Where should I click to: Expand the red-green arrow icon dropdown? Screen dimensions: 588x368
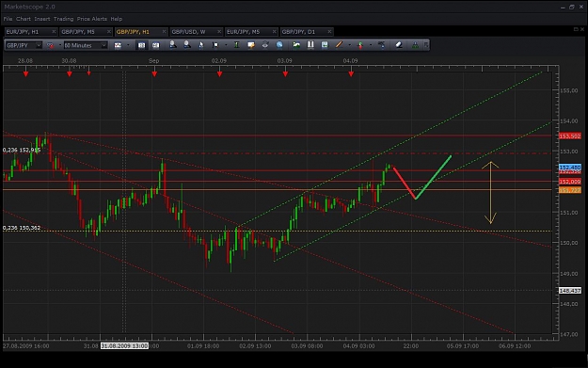371,45
